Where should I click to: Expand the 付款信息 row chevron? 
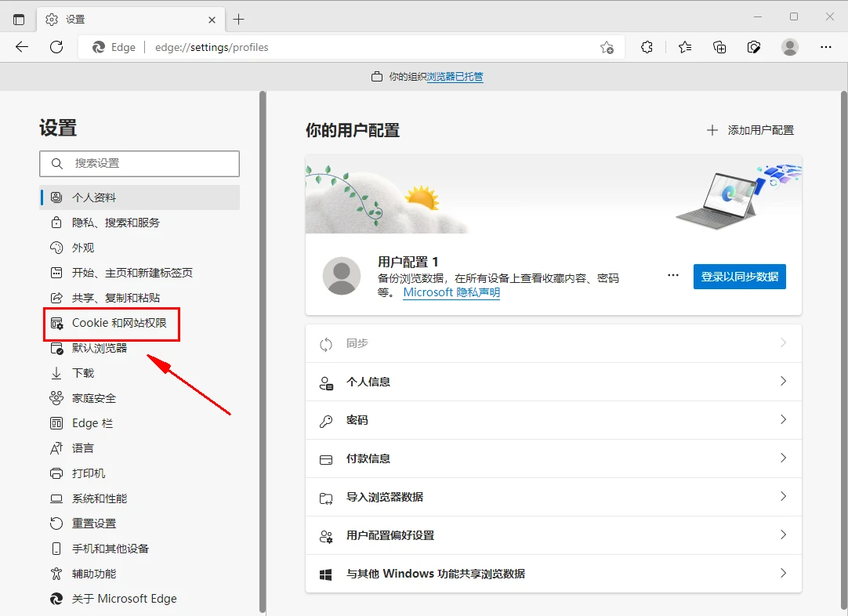tap(783, 458)
